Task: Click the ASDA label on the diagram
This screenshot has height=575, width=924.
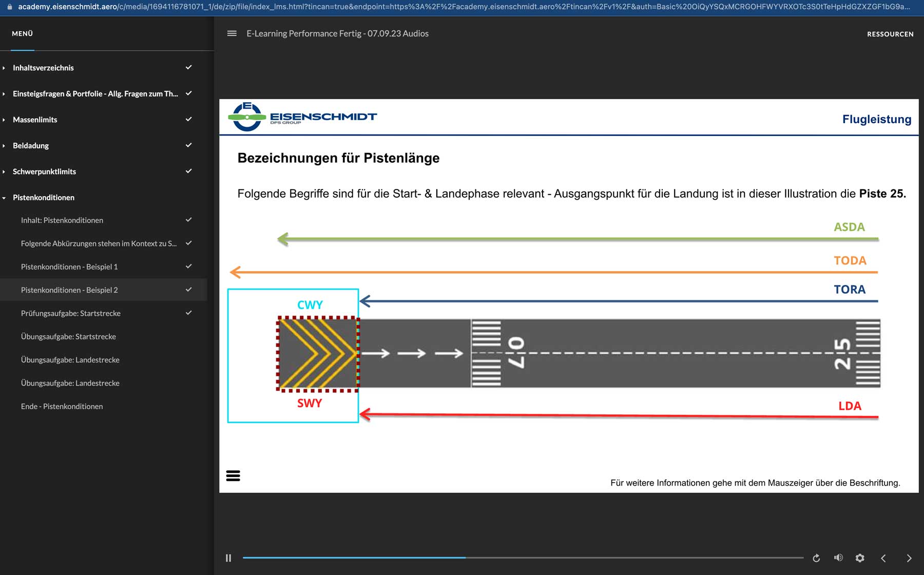Action: pyautogui.click(x=849, y=227)
